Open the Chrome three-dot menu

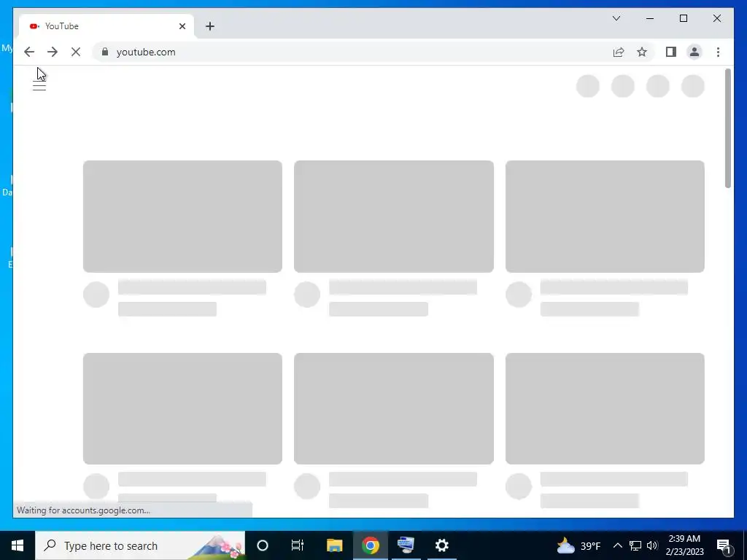pyautogui.click(x=718, y=52)
